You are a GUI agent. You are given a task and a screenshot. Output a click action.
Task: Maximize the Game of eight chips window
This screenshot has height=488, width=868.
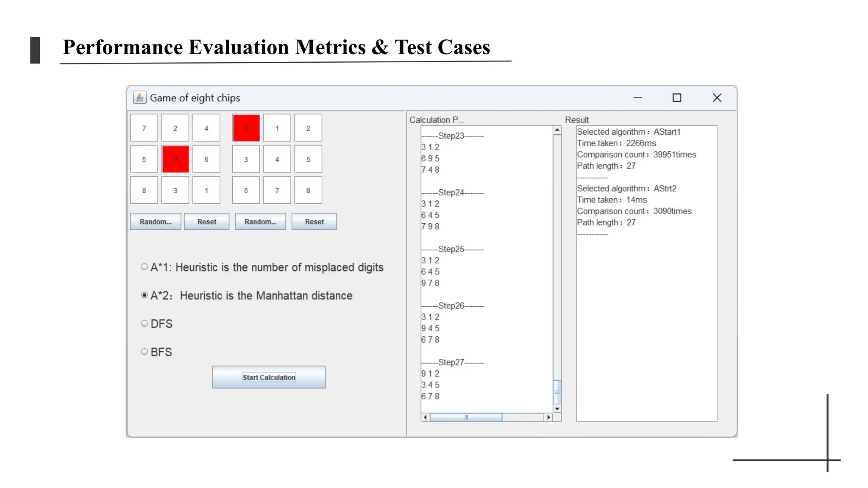point(677,98)
